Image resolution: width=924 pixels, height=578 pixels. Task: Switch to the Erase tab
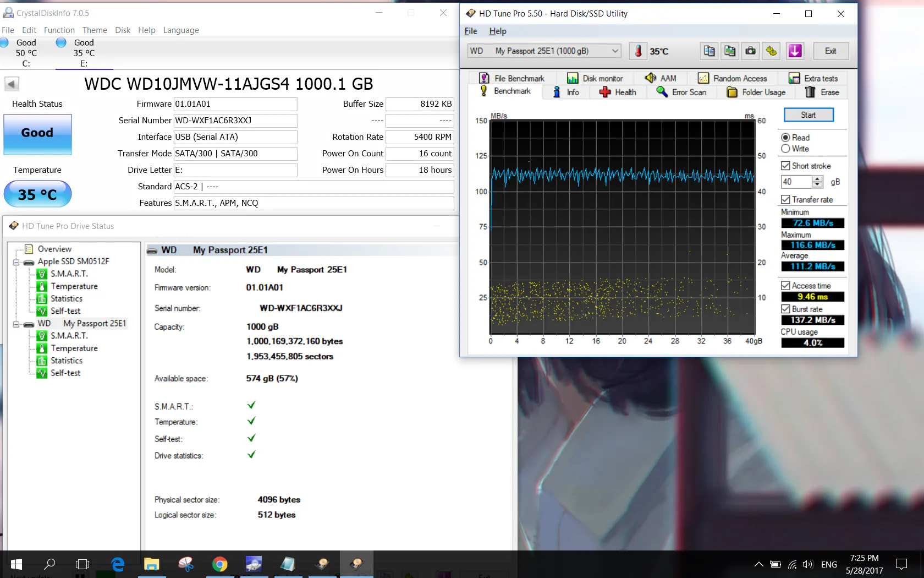[x=822, y=92]
